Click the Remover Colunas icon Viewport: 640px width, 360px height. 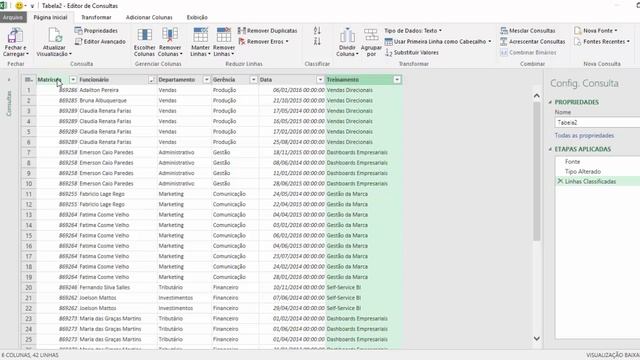click(x=170, y=36)
